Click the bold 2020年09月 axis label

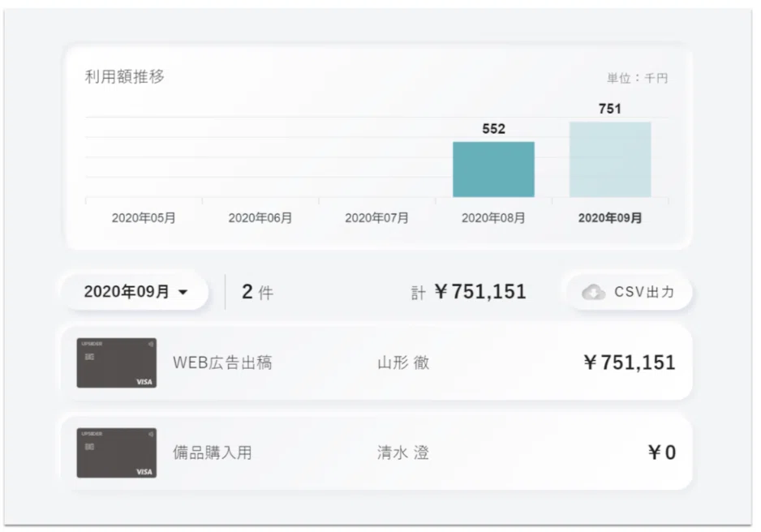pos(610,218)
